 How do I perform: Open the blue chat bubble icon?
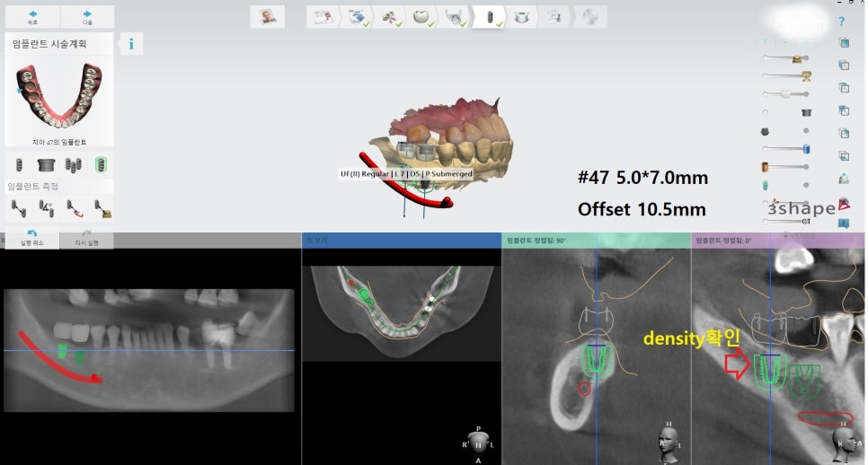point(844,224)
